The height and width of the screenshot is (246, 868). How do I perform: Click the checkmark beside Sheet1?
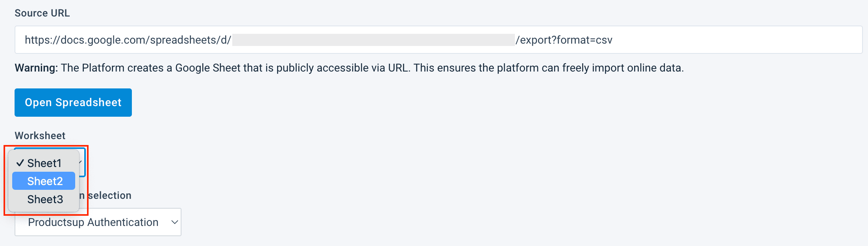click(20, 163)
